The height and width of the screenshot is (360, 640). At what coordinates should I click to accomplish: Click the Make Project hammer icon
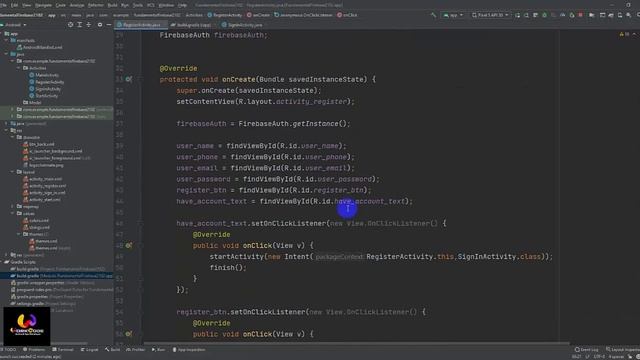433,15
